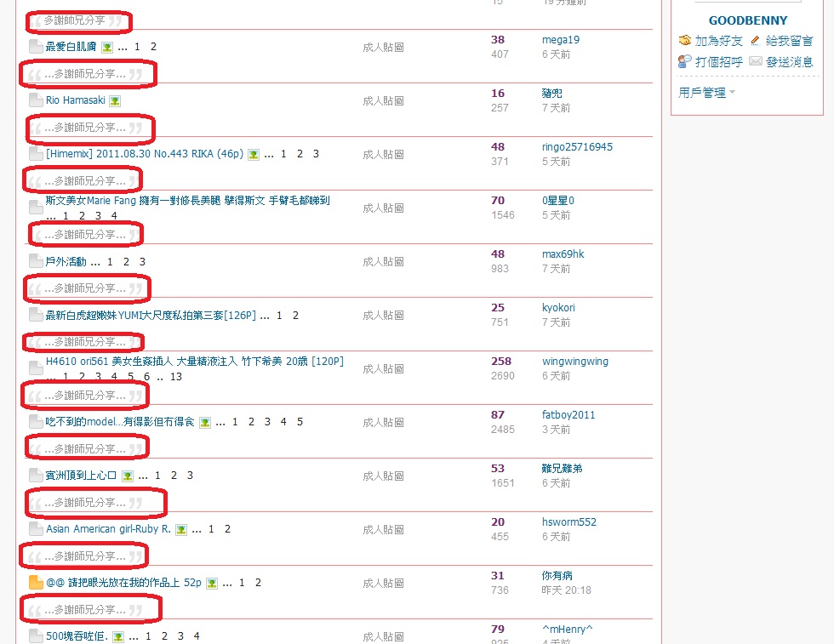Image resolution: width=834 pixels, height=644 pixels.
Task: Click image attachment icon beside Rio Hamasaki
Action: point(115,100)
